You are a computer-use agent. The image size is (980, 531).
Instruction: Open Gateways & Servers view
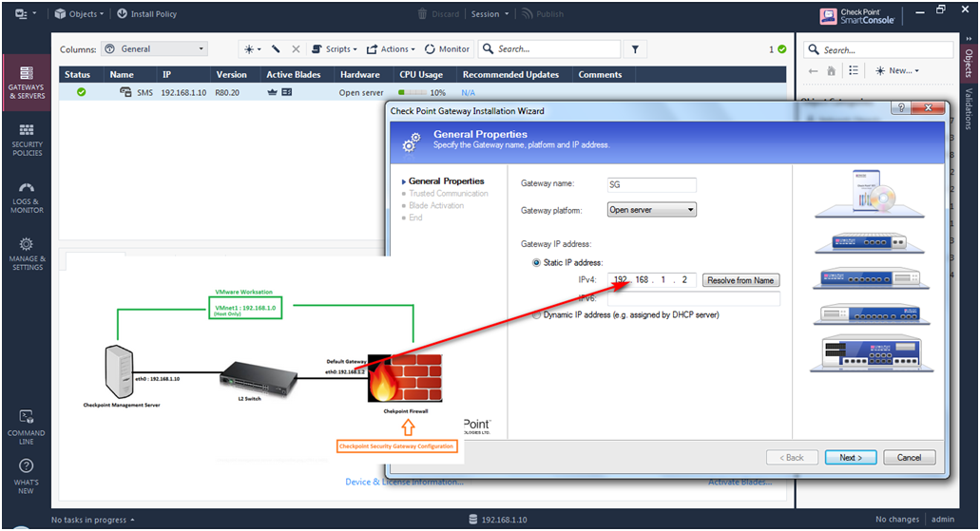27,83
